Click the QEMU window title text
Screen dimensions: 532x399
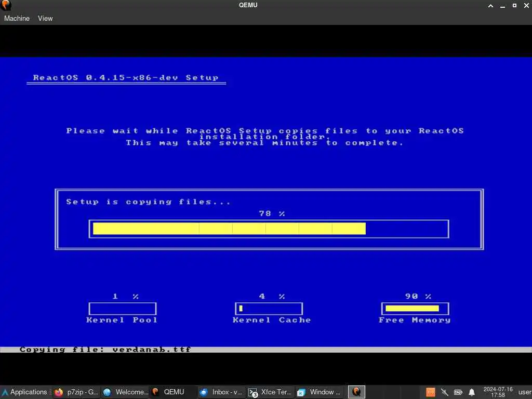(x=248, y=5)
